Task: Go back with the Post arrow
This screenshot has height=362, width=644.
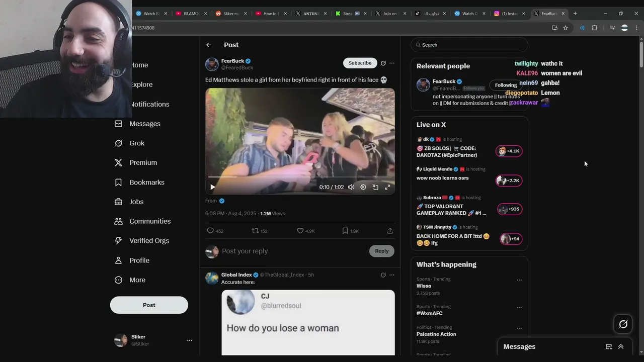Action: 209,45
